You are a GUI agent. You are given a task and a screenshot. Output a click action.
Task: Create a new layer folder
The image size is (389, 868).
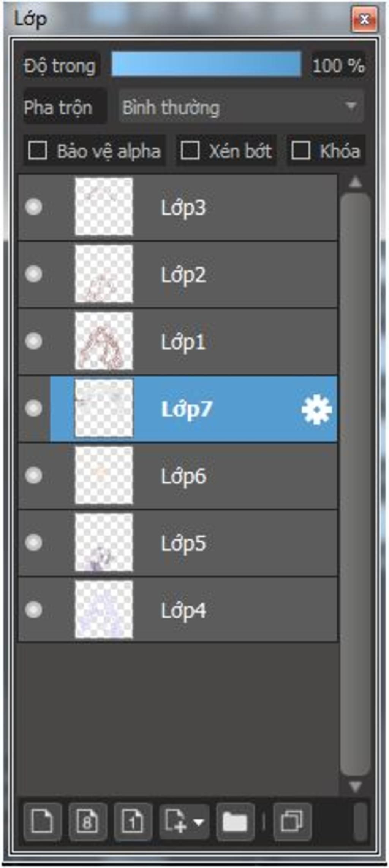click(x=235, y=821)
